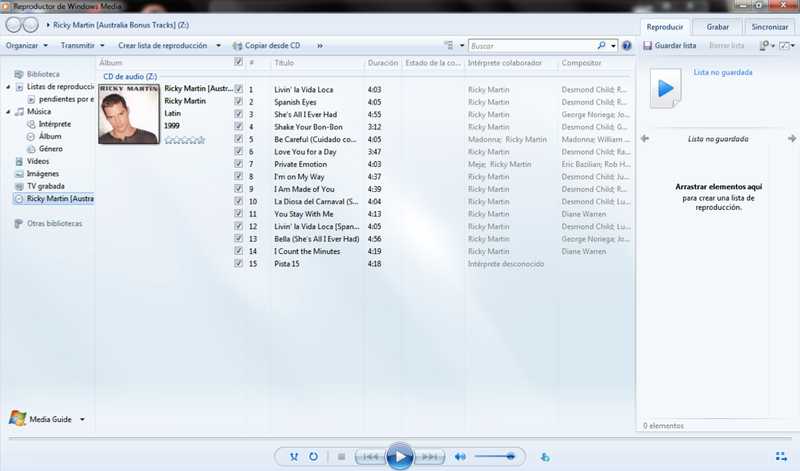
Task: Click the forward navigation arrow
Action: click(x=30, y=24)
